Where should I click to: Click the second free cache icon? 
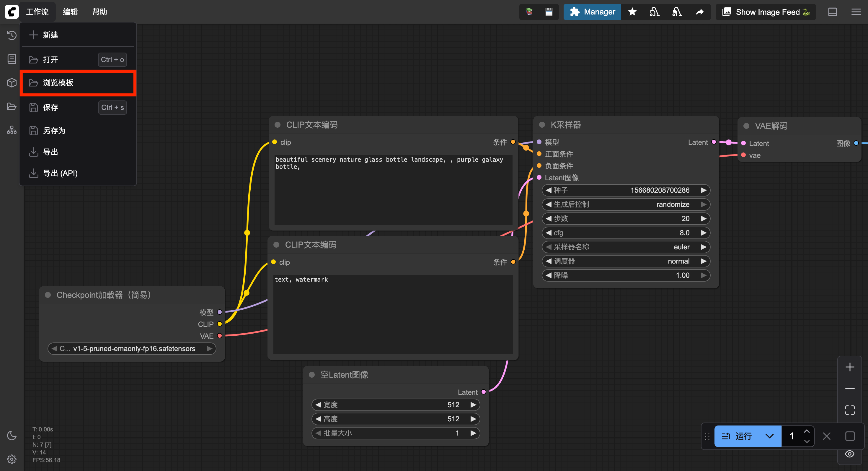(677, 12)
